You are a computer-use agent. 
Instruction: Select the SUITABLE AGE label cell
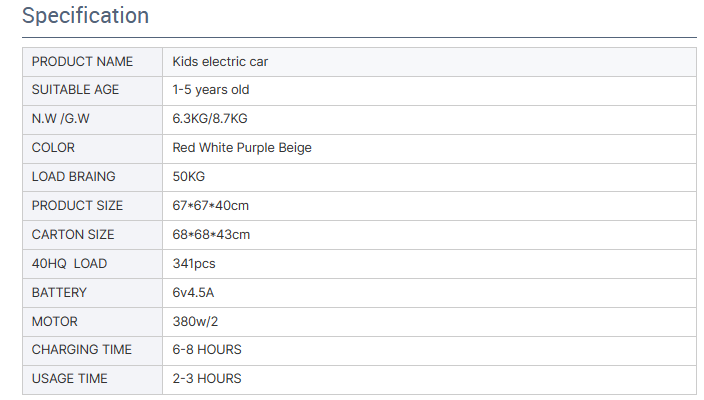[92, 91]
